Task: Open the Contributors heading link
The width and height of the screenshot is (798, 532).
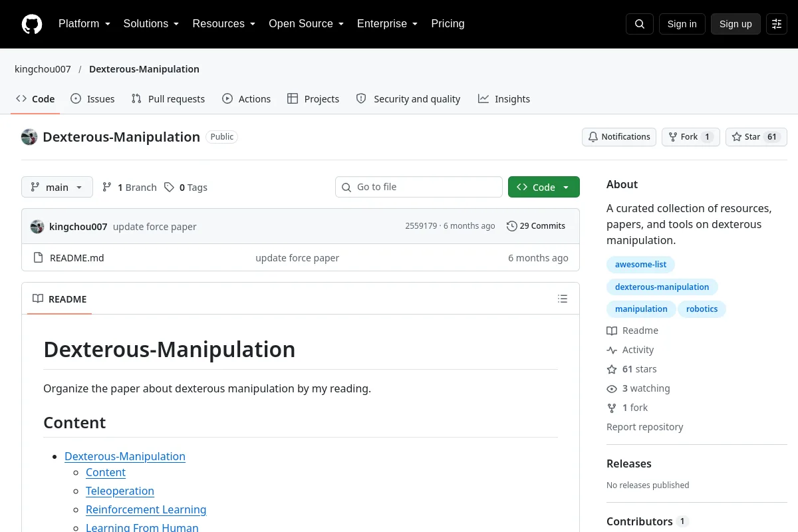Action: [x=647, y=521]
